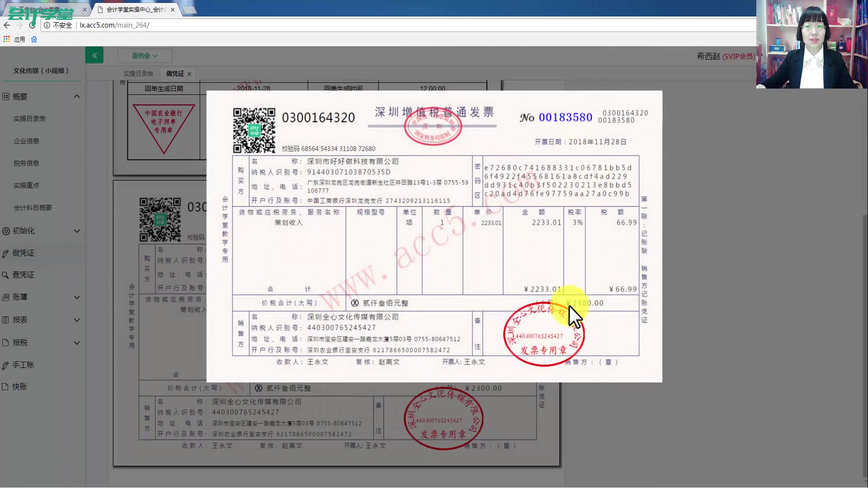Click the buyer name 深圳市好好做科技有限公司
The height and width of the screenshot is (488, 868).
pos(353,161)
